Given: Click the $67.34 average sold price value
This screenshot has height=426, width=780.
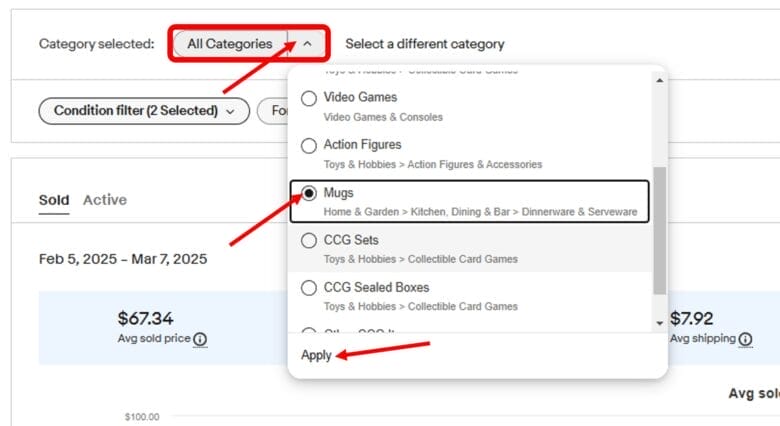Looking at the screenshot, I should pyautogui.click(x=145, y=319).
